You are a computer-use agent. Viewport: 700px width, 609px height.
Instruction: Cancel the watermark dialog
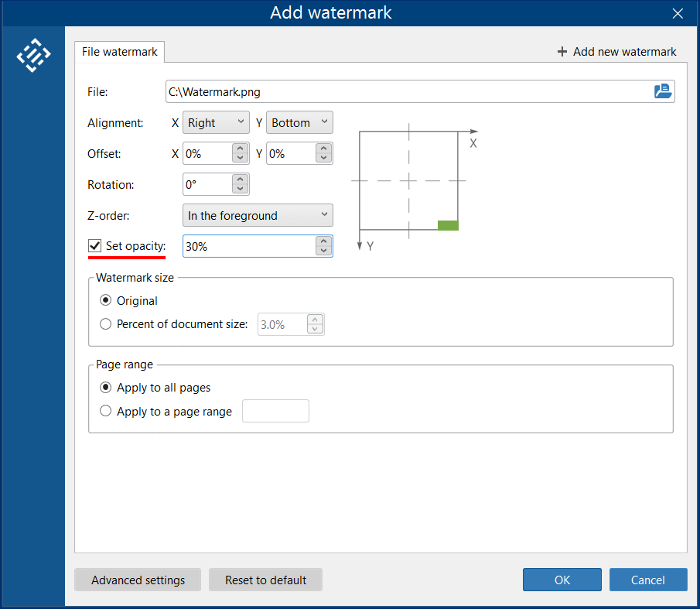click(x=647, y=580)
